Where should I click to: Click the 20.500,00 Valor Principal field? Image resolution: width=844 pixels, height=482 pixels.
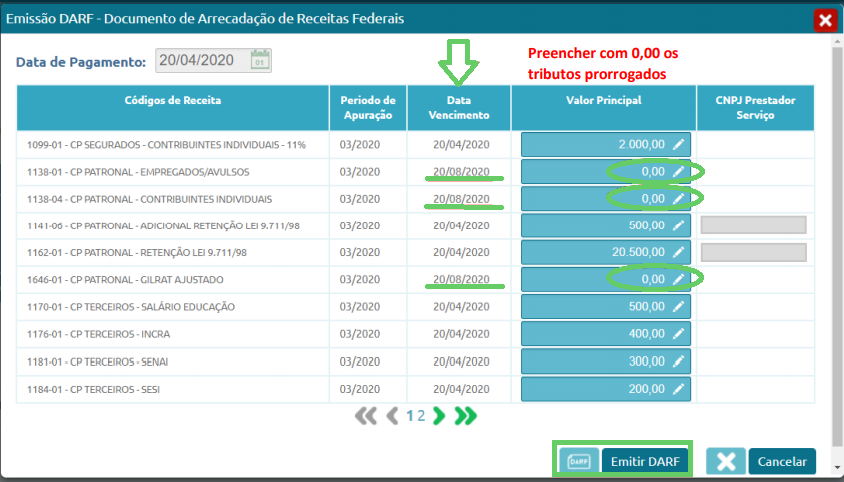tap(606, 252)
